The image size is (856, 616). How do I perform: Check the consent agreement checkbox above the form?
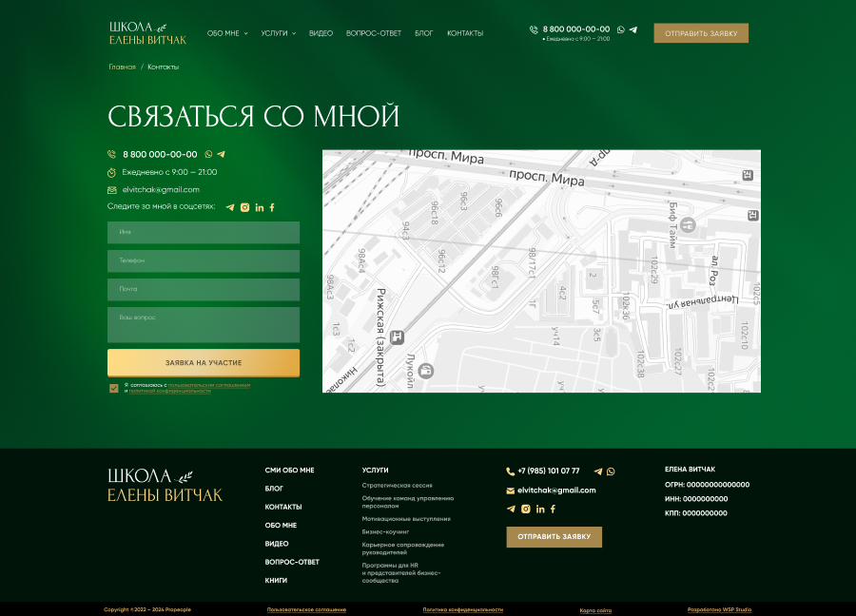[x=114, y=389]
